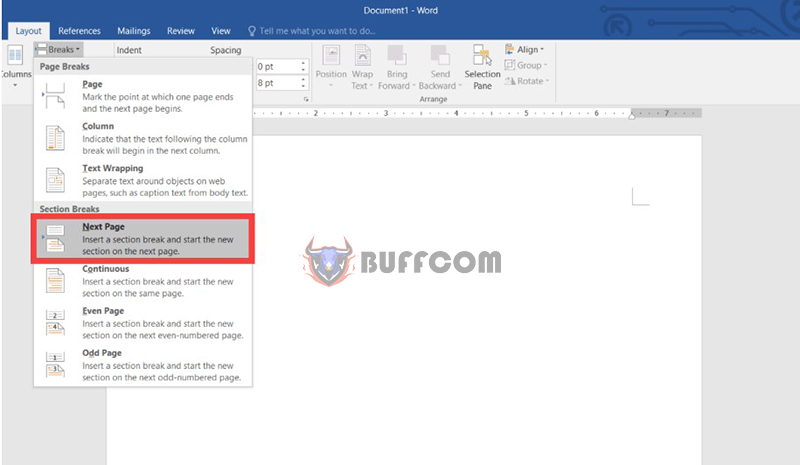This screenshot has height=465, width=800.
Task: Click the Text Wrapping break icon
Action: tap(55, 180)
